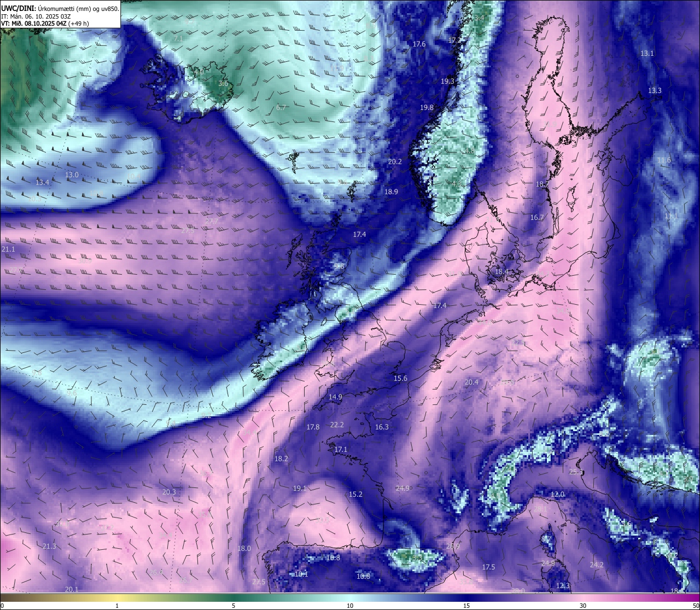
Task: Click the 22.2 value in the English Channel
Action: (x=337, y=425)
